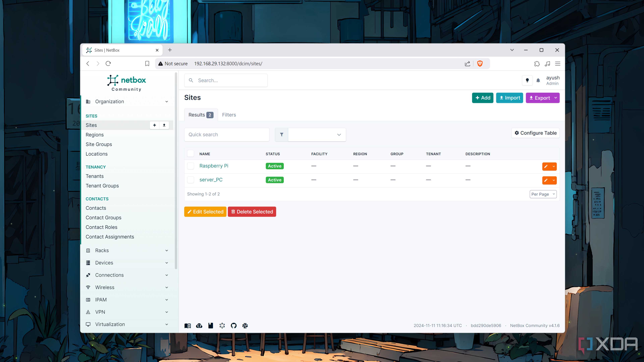
Task: Click the NetBox Community logo
Action: (126, 83)
